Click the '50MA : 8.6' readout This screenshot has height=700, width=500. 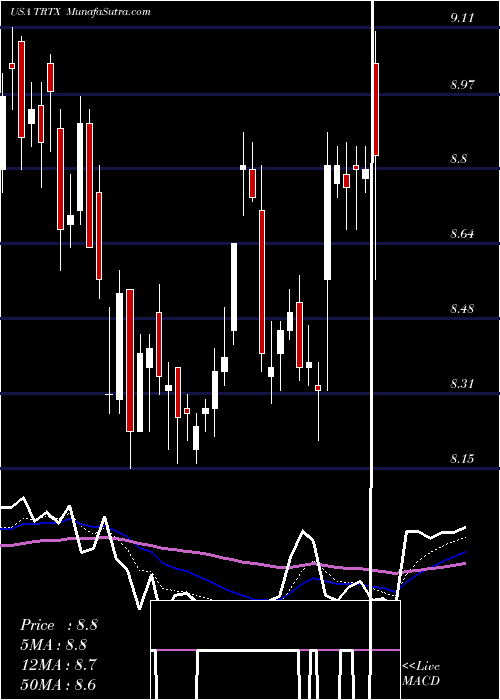tap(58, 684)
